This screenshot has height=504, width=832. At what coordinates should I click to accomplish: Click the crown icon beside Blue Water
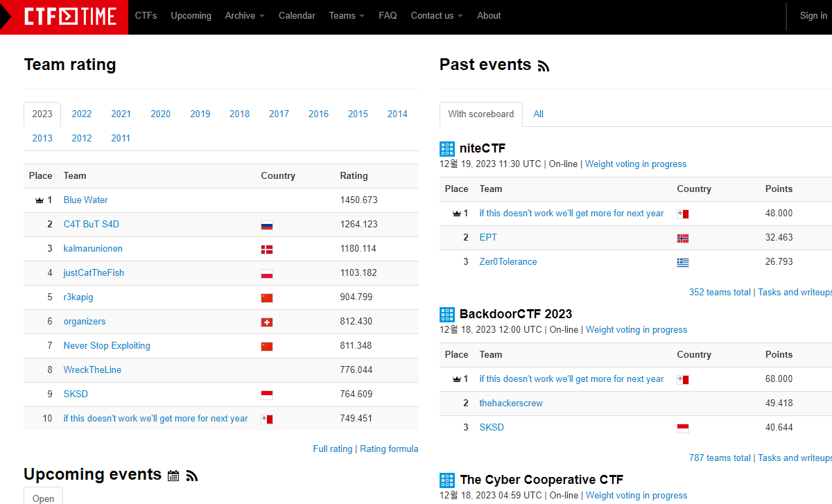(40, 200)
